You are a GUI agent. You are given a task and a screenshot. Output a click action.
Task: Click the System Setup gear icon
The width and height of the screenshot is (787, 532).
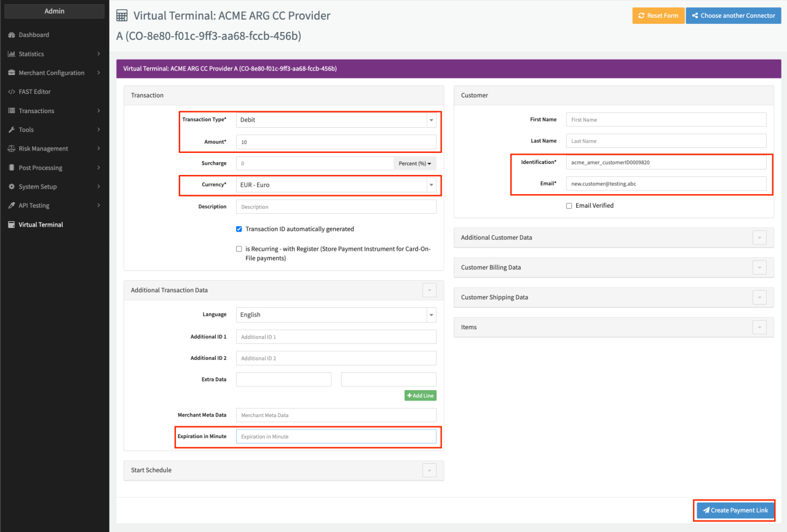(x=11, y=187)
